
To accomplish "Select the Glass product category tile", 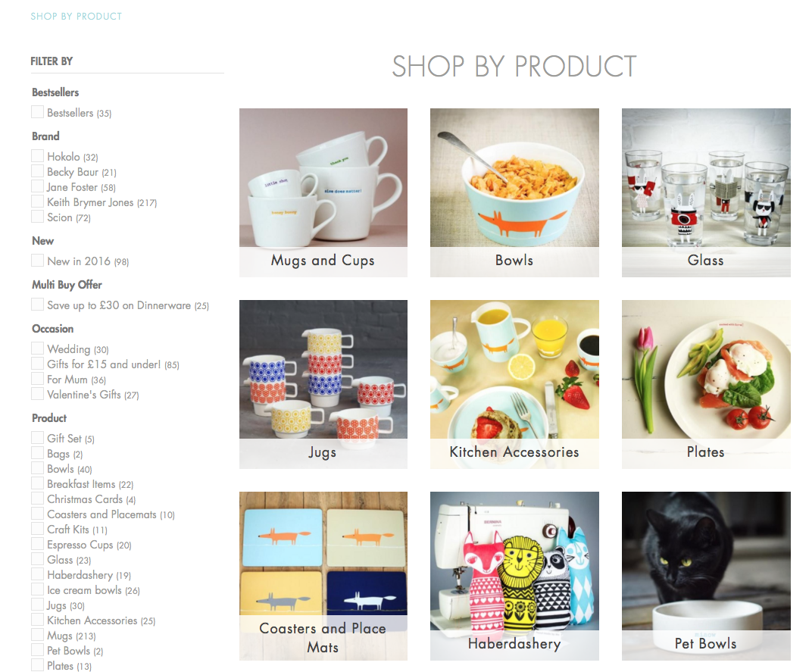I will pyautogui.click(x=706, y=192).
